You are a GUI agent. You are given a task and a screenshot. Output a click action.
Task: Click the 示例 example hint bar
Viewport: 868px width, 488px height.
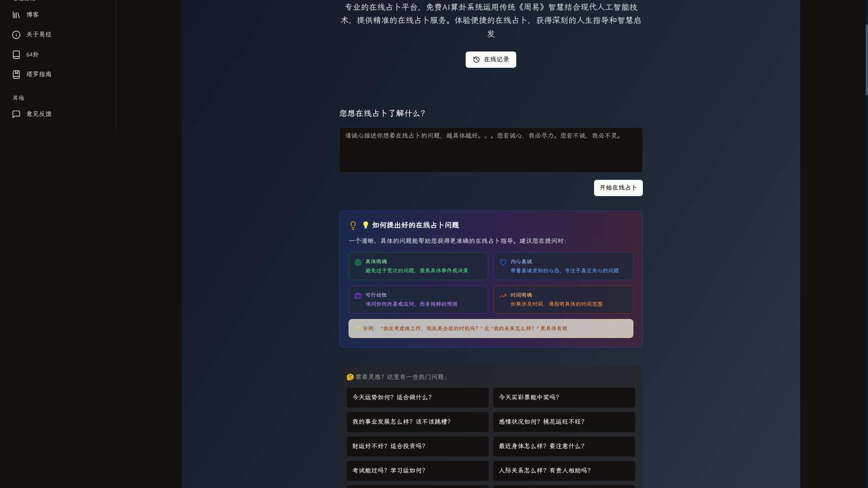[x=491, y=328]
